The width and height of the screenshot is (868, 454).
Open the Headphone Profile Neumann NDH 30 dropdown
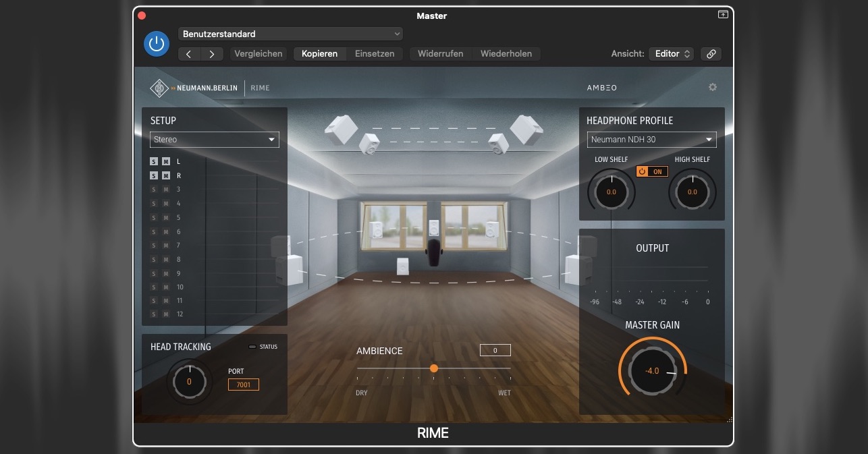652,140
